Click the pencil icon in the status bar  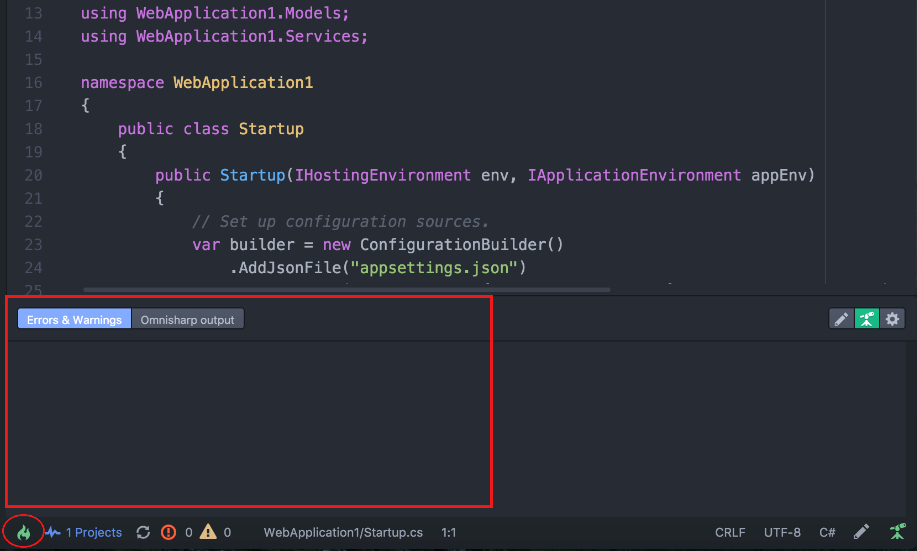pyautogui.click(x=861, y=532)
